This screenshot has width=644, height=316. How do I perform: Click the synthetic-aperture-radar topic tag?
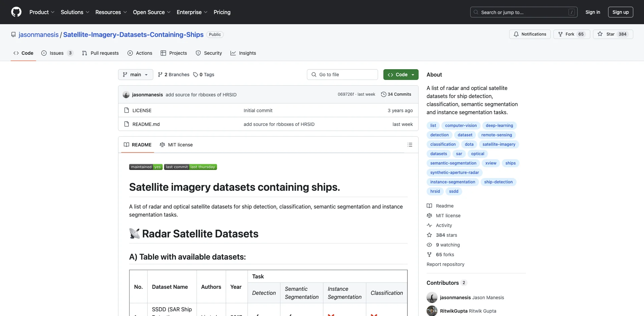[454, 173]
